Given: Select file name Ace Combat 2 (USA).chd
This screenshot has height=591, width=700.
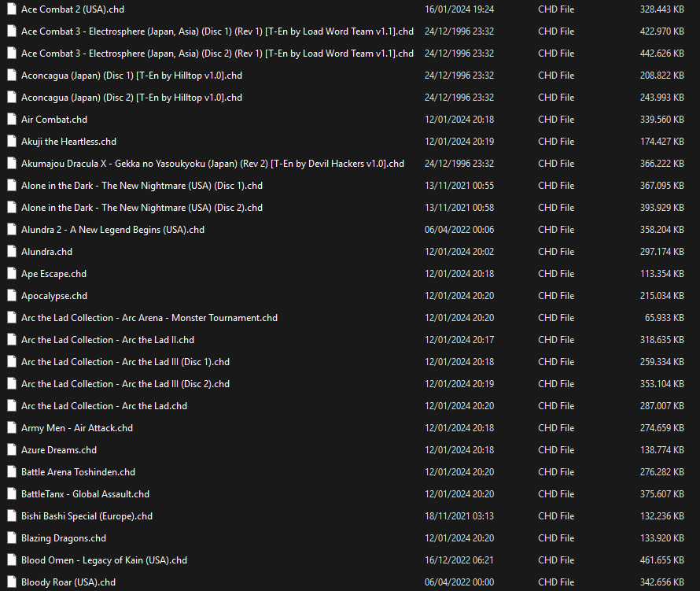Looking at the screenshot, I should pos(73,9).
